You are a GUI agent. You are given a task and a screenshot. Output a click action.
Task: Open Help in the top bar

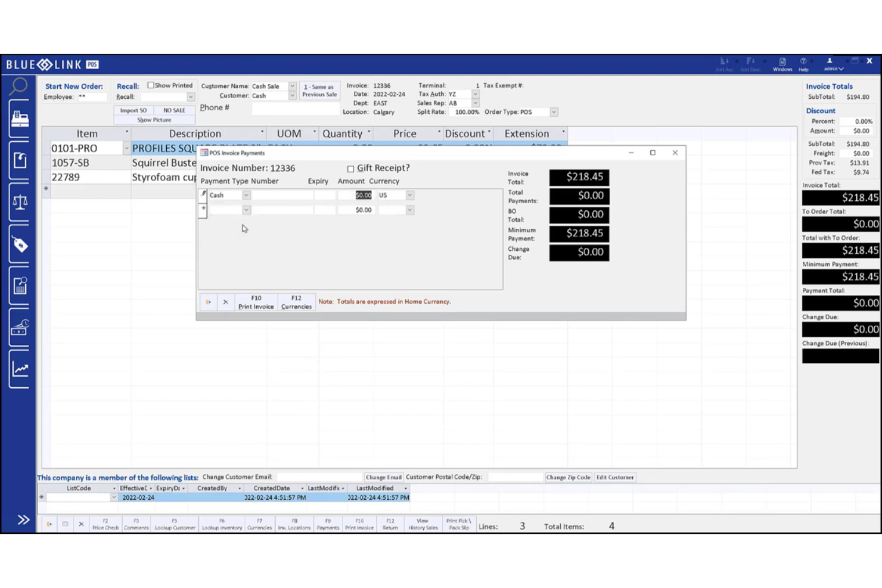tap(803, 65)
